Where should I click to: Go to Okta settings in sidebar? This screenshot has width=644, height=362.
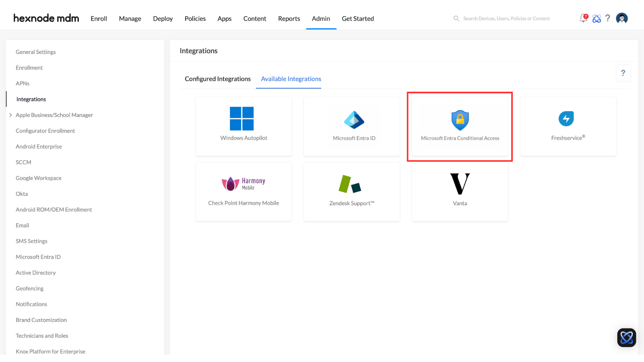(x=21, y=193)
